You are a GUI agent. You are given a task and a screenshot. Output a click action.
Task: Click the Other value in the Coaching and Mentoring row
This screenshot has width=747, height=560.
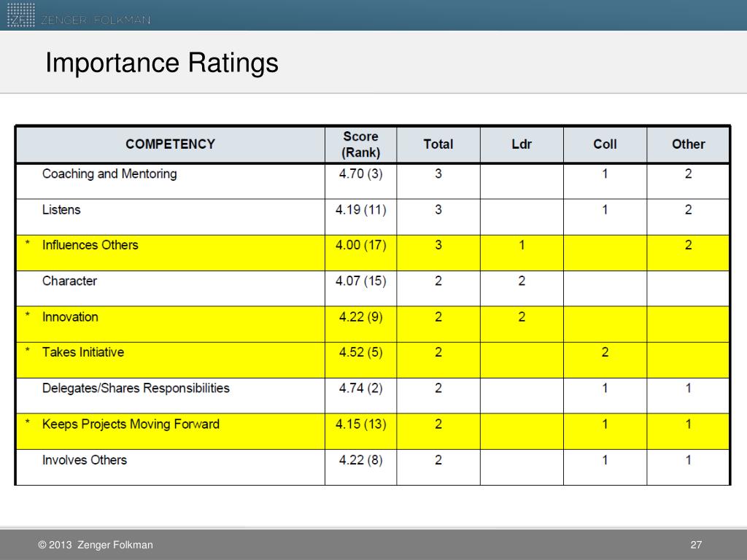(x=689, y=174)
